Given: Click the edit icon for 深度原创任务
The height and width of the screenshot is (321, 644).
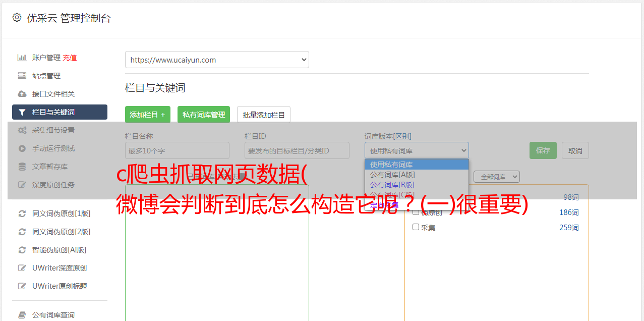Looking at the screenshot, I should click(22, 185).
